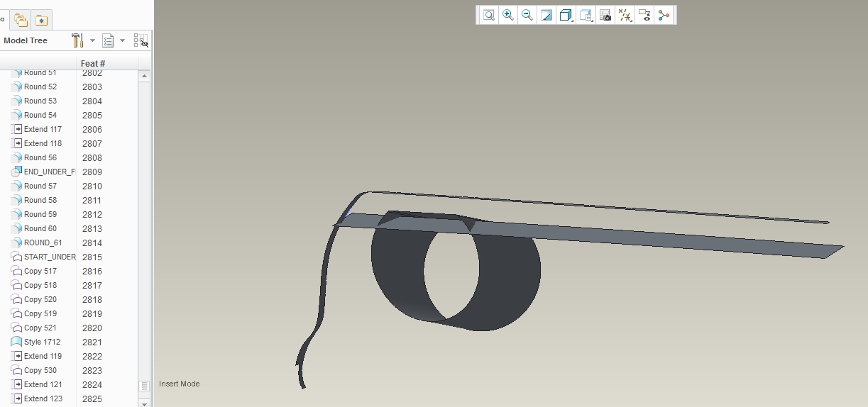Click the model tree scrollbar down arrow
868x407 pixels.
(144, 403)
